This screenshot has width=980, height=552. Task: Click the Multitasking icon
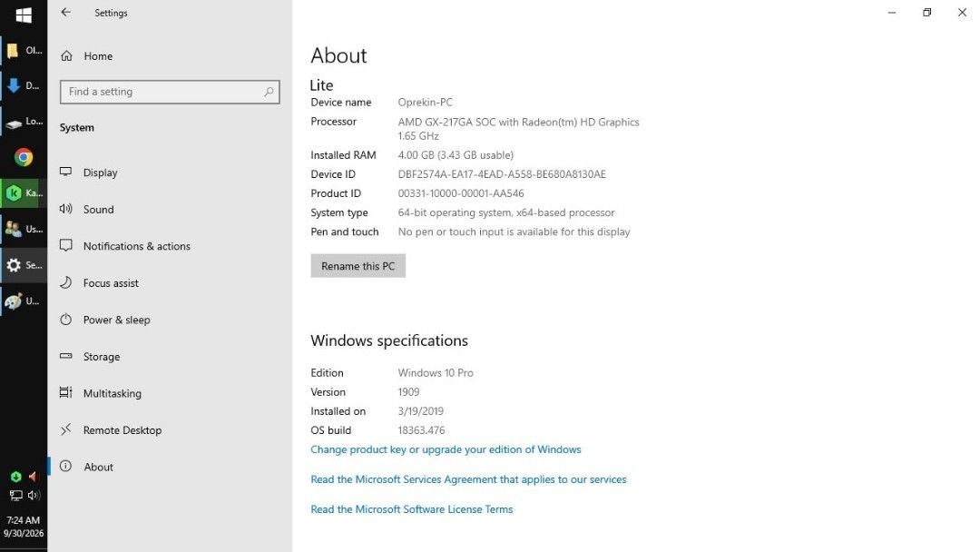point(65,392)
